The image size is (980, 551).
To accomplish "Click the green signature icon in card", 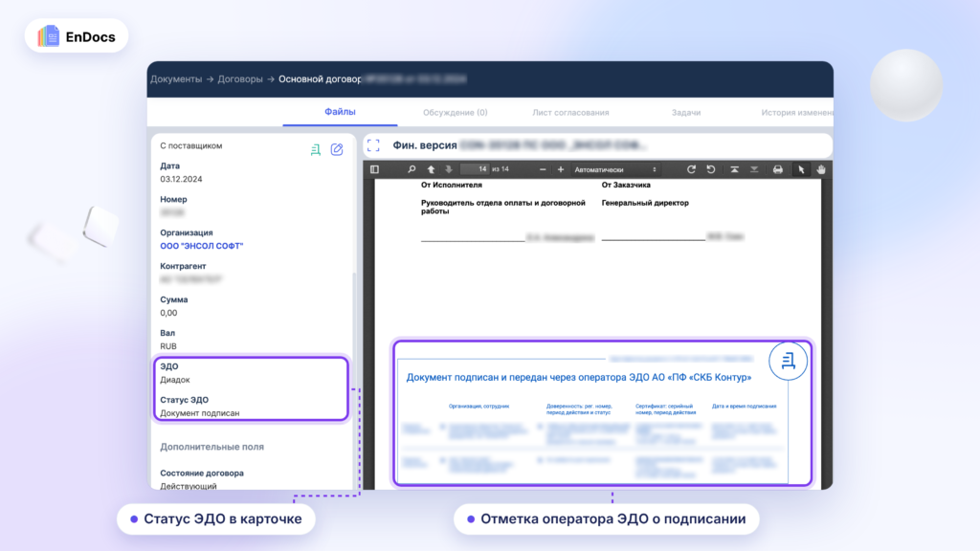I will click(x=316, y=149).
